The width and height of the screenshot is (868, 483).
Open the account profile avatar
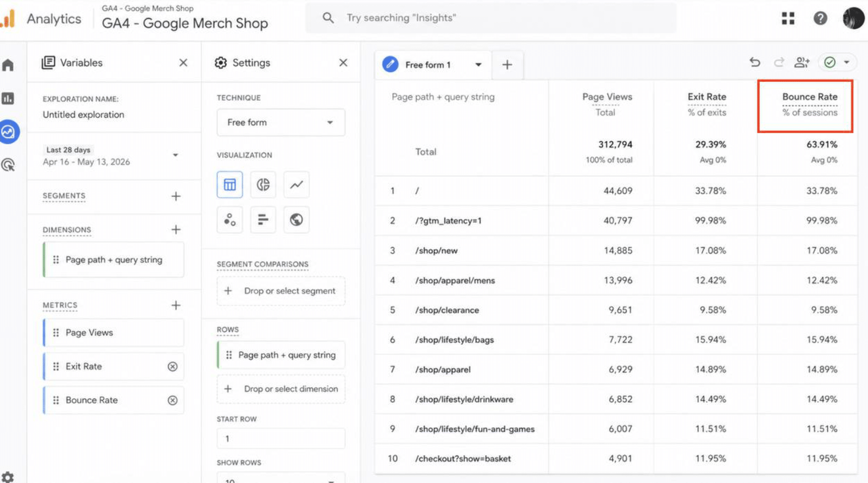pos(853,18)
